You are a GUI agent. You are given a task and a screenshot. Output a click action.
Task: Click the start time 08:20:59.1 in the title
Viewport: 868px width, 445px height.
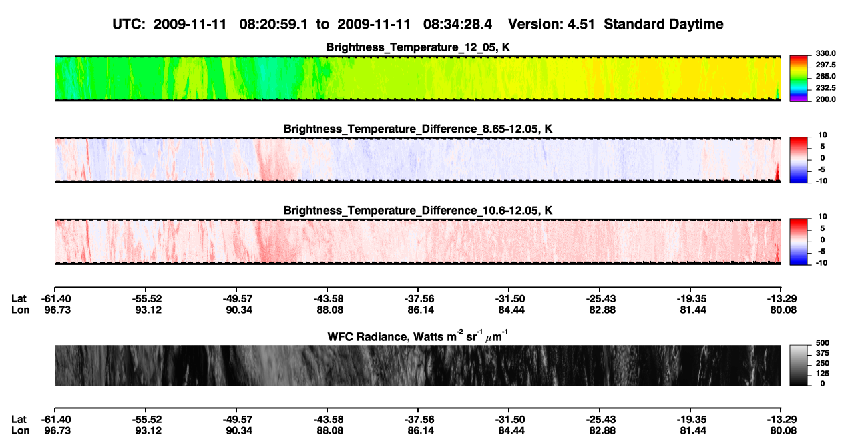click(274, 25)
